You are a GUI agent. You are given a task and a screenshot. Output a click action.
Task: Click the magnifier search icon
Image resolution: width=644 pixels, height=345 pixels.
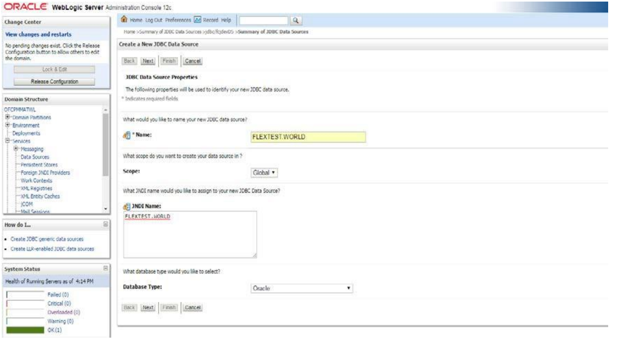point(296,21)
